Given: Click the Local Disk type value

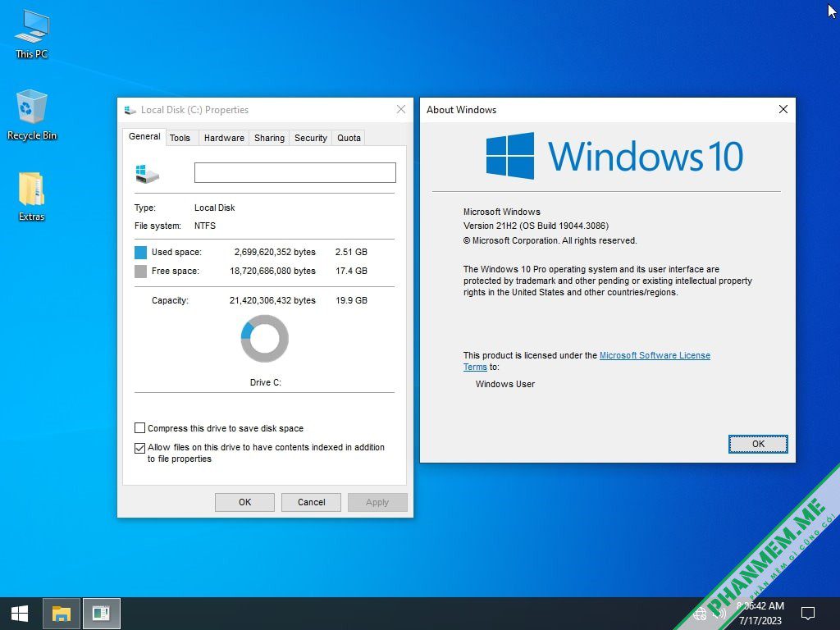Looking at the screenshot, I should click(214, 208).
